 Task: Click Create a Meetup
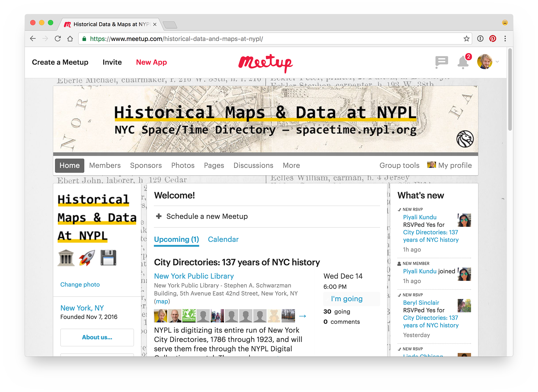coord(60,62)
